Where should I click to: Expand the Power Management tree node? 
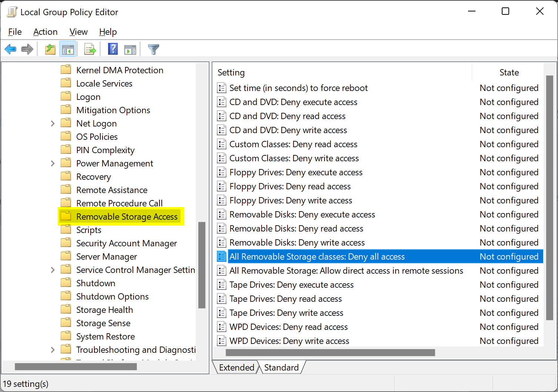(x=53, y=163)
